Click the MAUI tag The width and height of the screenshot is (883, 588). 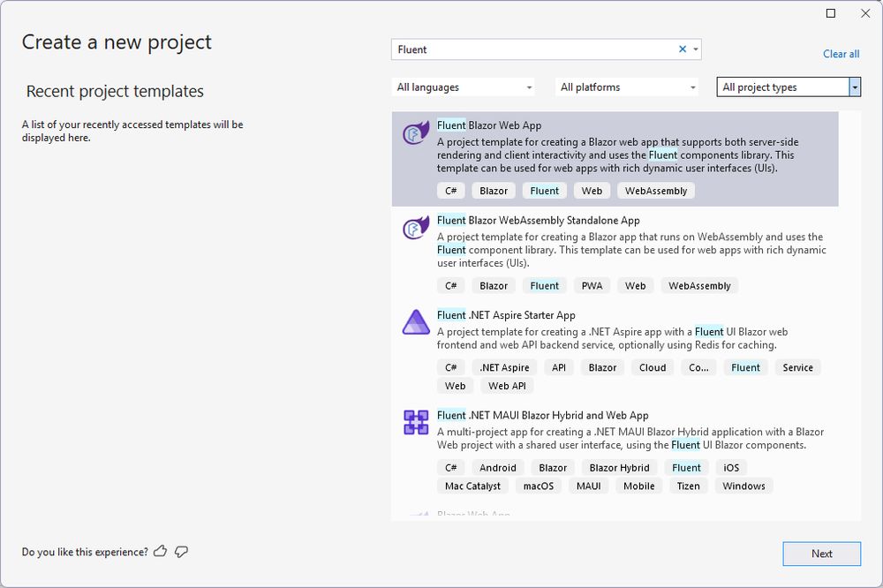point(588,486)
